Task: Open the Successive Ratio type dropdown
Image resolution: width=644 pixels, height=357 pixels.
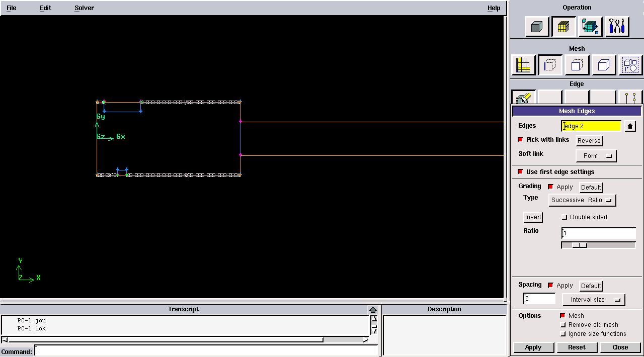Action: [x=582, y=200]
